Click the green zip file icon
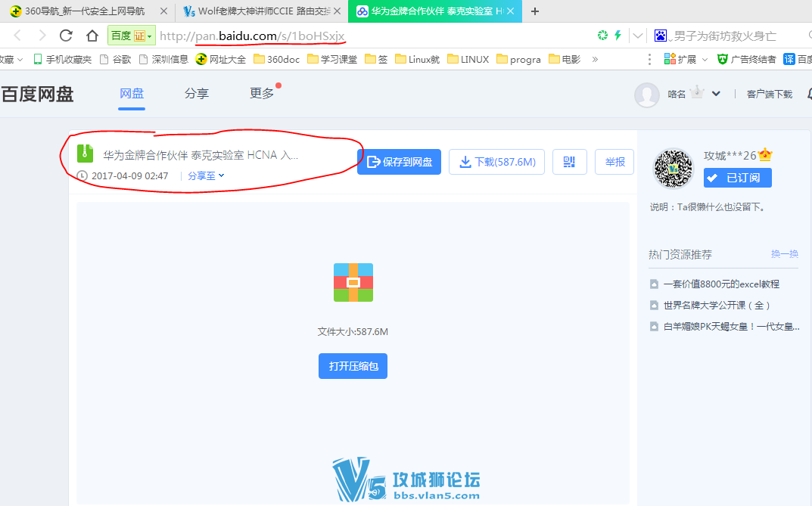Image resolution: width=812 pixels, height=506 pixels. [x=85, y=154]
